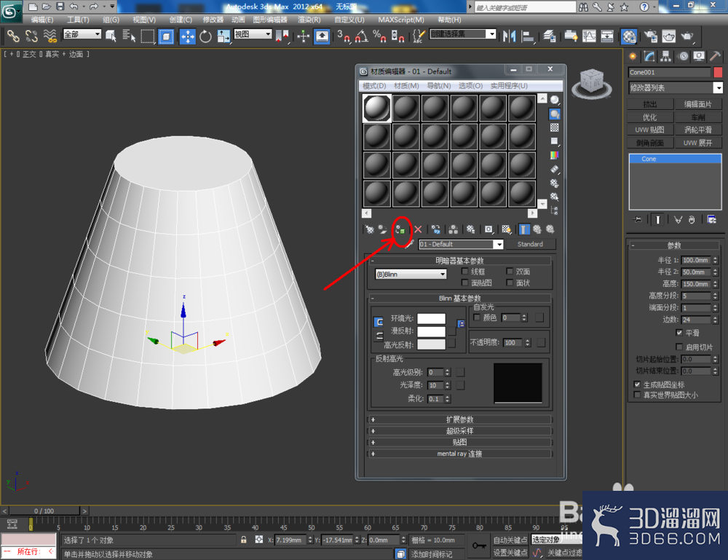Click Show Shaded Material in Viewport icon

tap(506, 229)
